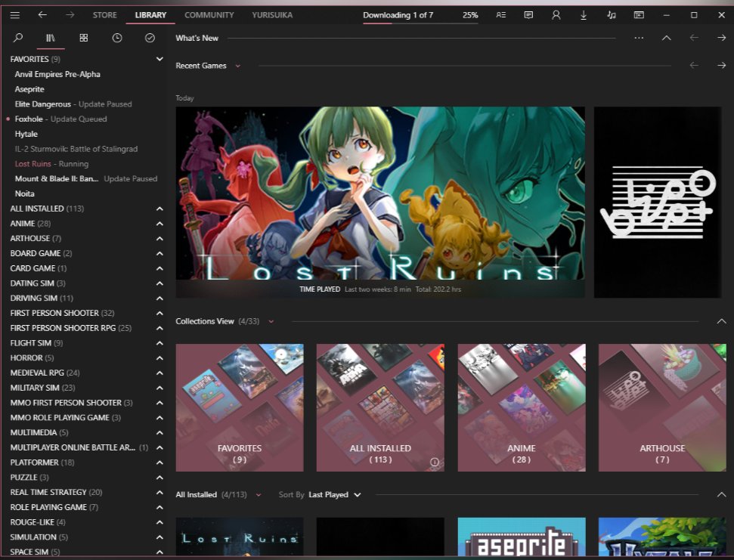The width and height of the screenshot is (734, 560).
Task: Select Anvil Empires Pre-Alpha in favorites
Action: (57, 74)
